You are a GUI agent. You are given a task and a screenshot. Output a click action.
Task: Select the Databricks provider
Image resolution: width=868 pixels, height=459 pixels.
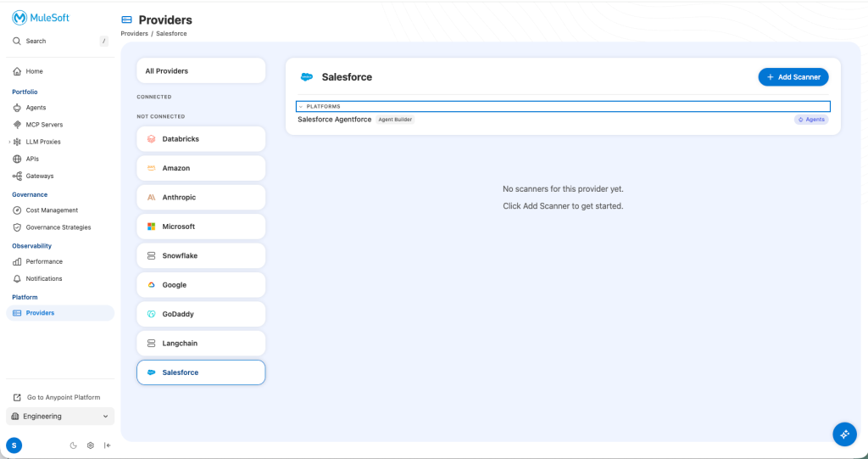click(x=201, y=139)
